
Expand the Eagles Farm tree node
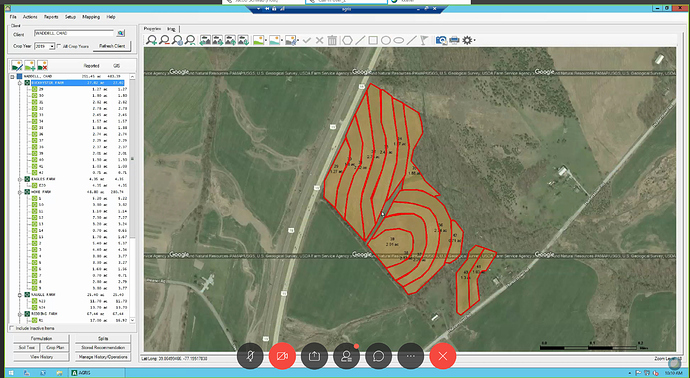tap(20, 179)
